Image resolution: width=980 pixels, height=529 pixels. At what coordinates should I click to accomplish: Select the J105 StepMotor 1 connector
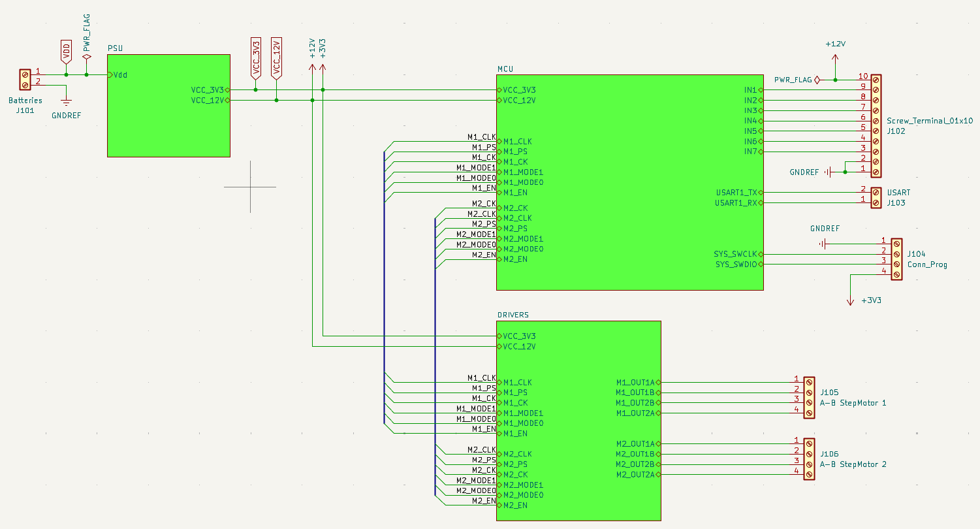[809, 397]
